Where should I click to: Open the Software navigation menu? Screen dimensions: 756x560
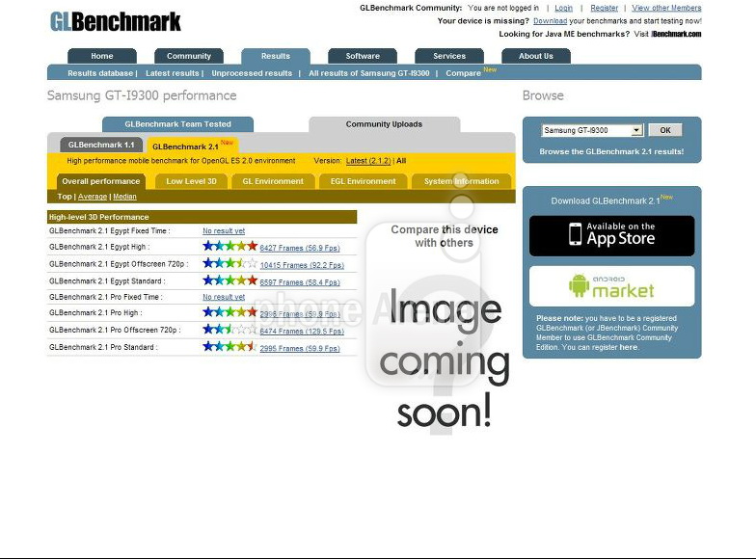click(363, 56)
